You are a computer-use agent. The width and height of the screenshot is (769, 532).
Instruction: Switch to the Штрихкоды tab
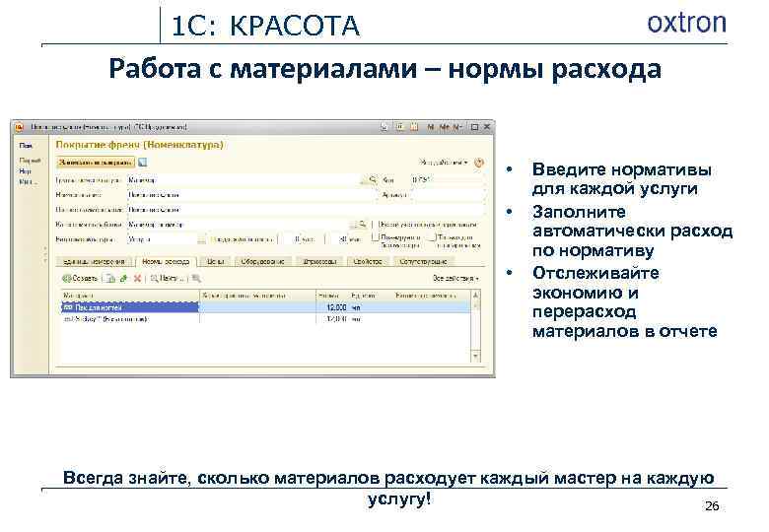[319, 262]
